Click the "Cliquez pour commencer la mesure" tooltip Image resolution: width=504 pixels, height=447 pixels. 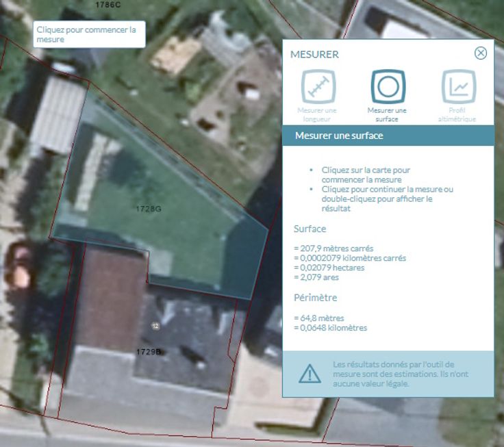point(90,34)
